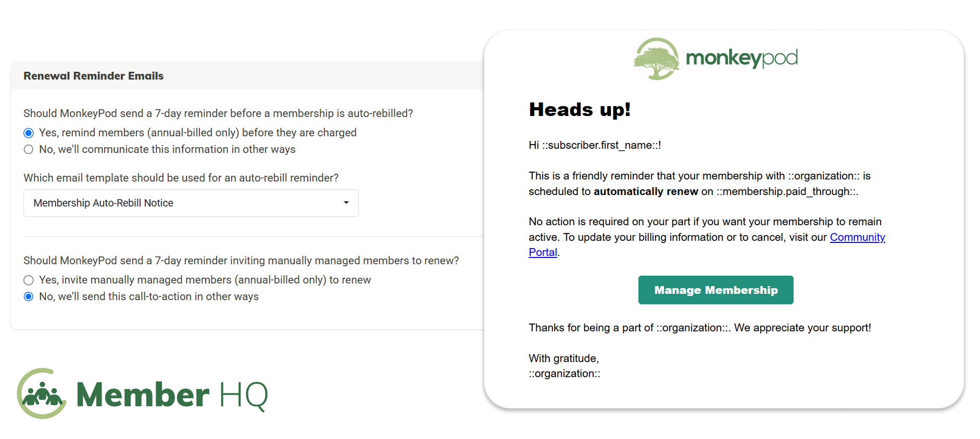Select the "Membership Auto-Rebill Notice" option
The height and width of the screenshot is (439, 980).
(x=103, y=203)
